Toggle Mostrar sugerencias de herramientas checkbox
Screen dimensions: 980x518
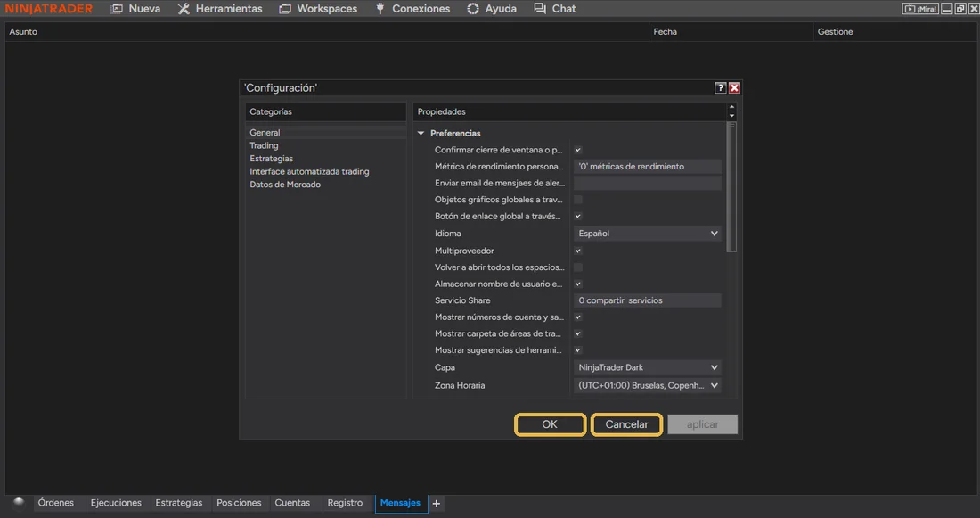click(x=578, y=350)
